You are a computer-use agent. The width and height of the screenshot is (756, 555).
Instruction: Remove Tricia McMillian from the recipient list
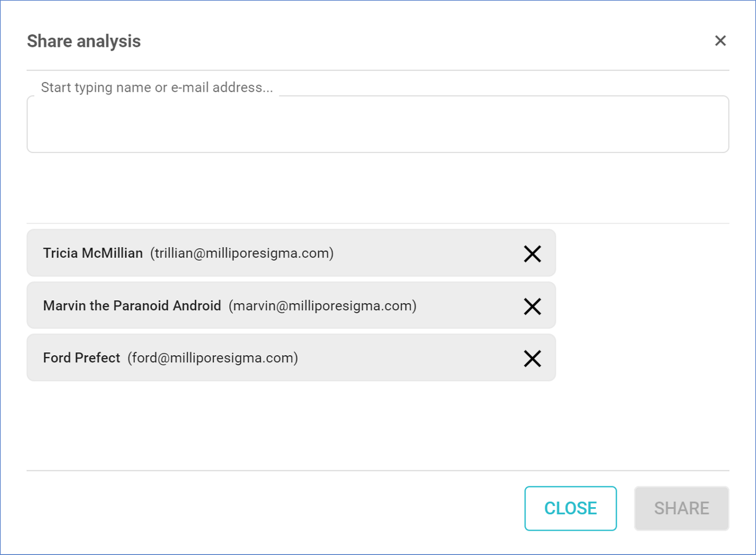pos(532,254)
